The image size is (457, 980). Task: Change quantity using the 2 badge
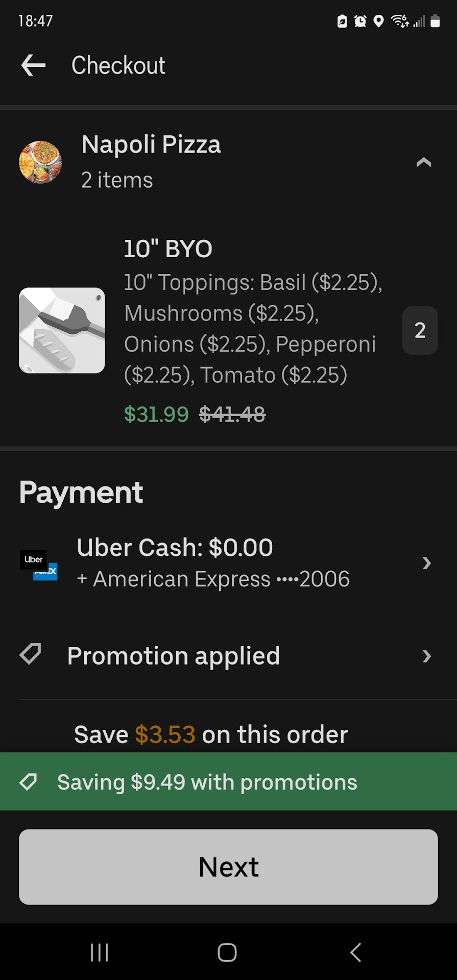point(420,330)
